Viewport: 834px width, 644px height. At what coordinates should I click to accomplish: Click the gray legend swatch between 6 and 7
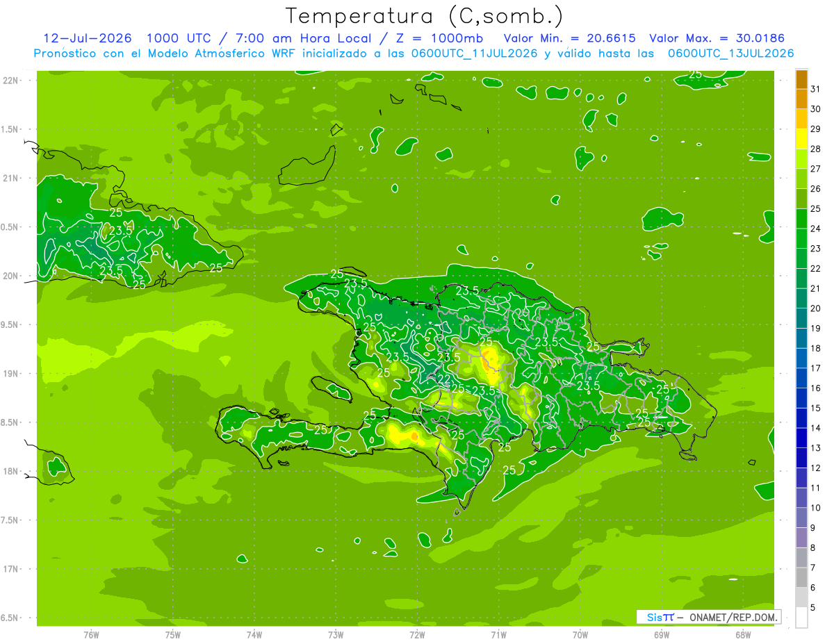click(801, 577)
